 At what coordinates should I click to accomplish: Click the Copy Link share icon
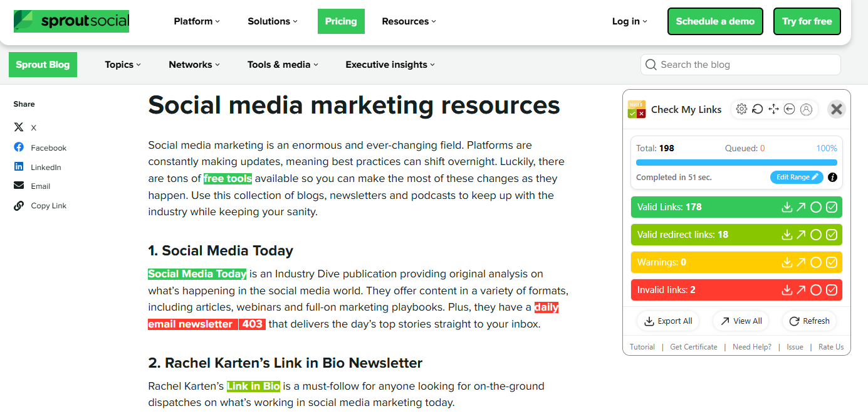click(18, 205)
